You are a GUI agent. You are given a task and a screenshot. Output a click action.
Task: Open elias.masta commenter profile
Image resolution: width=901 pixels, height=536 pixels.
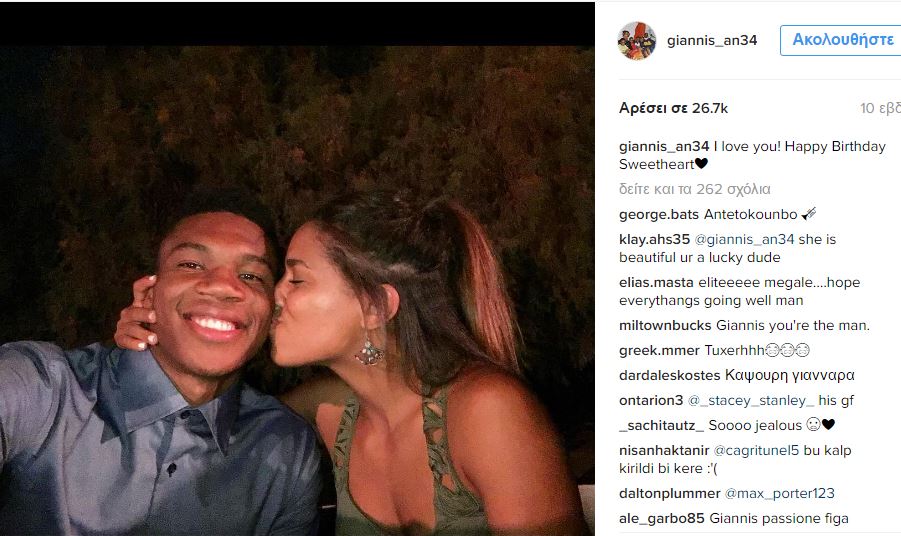click(656, 283)
